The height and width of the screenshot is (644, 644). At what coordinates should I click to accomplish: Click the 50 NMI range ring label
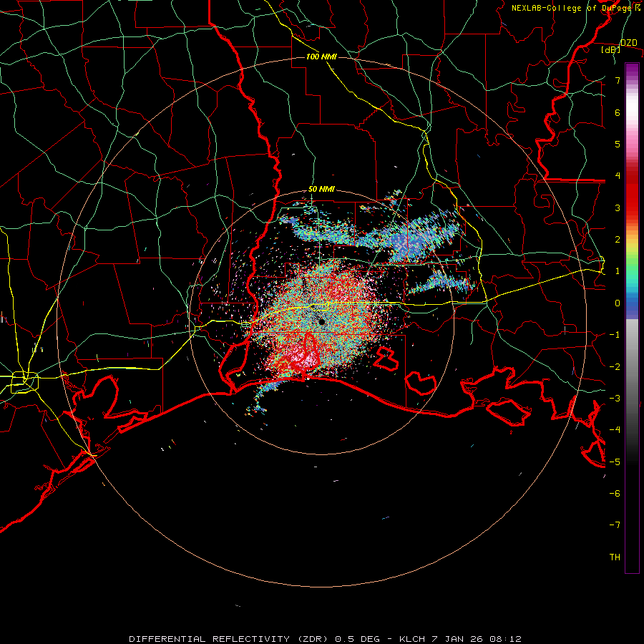321,190
